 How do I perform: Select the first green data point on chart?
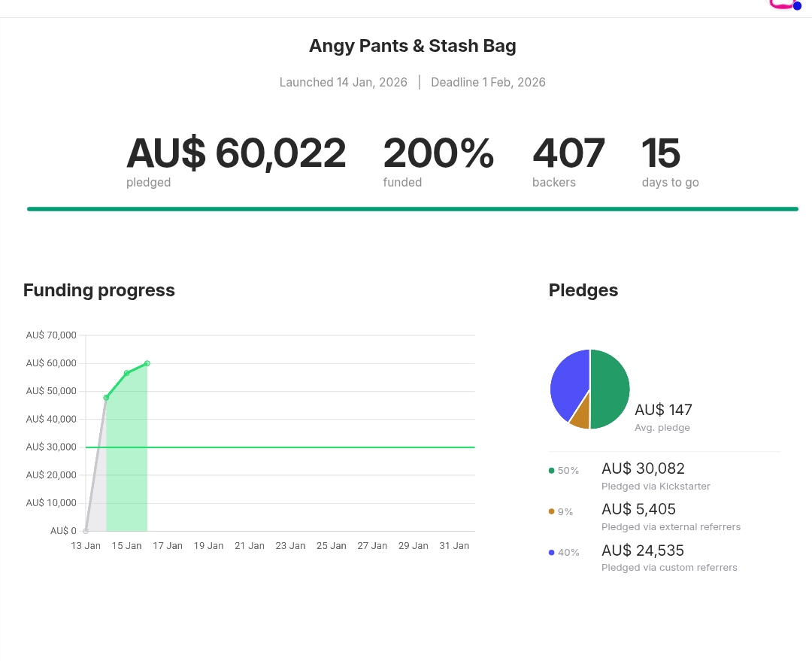pos(106,397)
